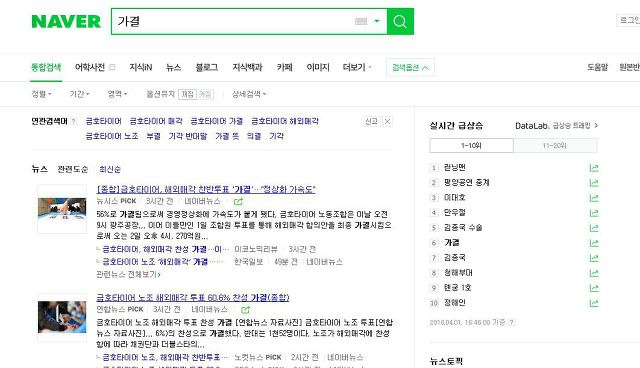Open headline 금호타이어 해외매각 찬반투표 가결
The width and height of the screenshot is (640, 368).
tap(206, 189)
